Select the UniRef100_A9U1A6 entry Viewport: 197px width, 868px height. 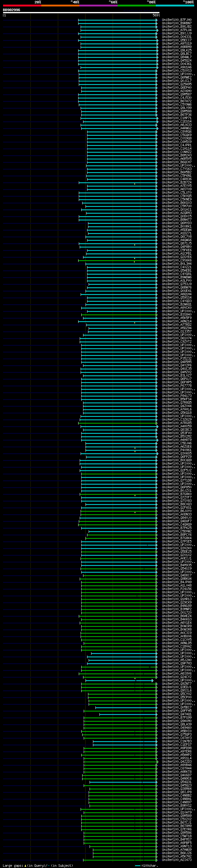tap(176, 67)
